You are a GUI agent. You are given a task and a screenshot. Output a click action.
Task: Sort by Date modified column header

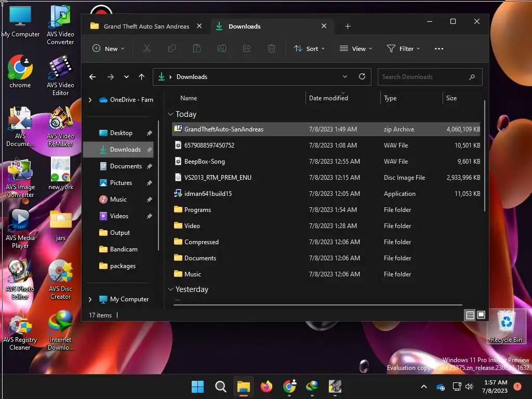point(328,98)
